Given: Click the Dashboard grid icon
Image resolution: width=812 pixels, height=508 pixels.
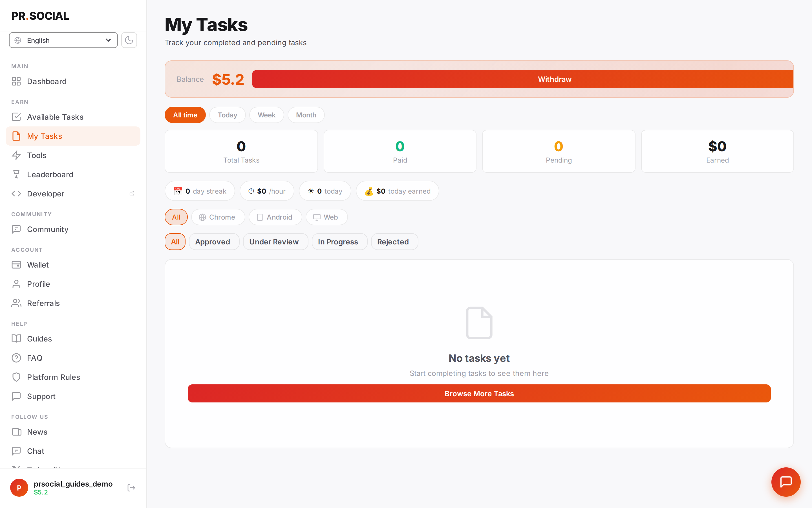Looking at the screenshot, I should coord(16,81).
